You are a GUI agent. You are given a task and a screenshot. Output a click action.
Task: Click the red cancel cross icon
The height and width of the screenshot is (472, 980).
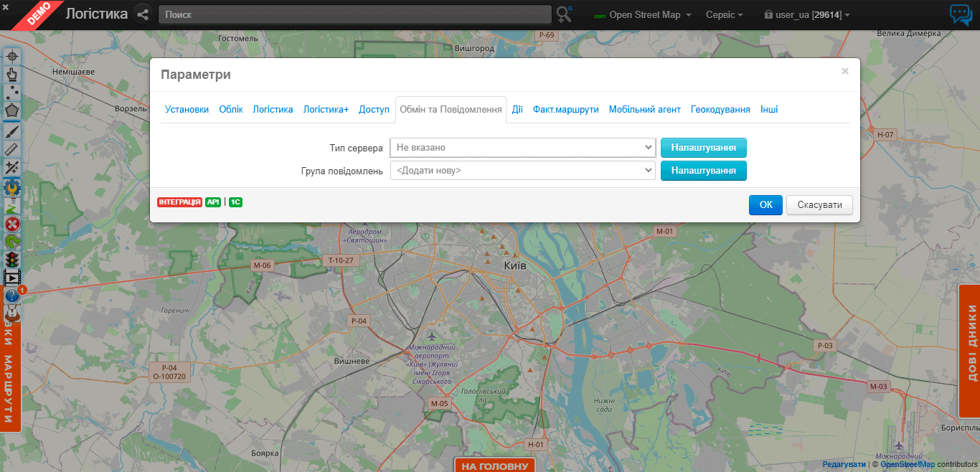[x=12, y=225]
